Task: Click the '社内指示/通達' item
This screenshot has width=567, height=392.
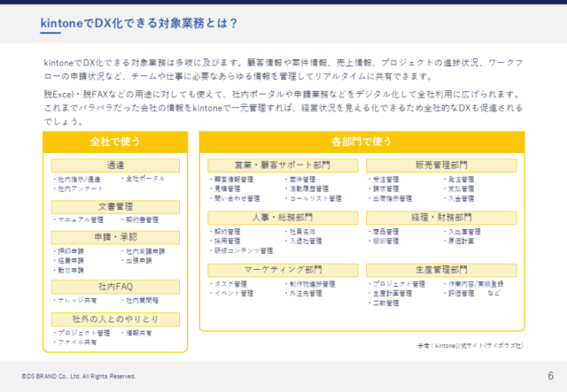Action: pos(79,180)
